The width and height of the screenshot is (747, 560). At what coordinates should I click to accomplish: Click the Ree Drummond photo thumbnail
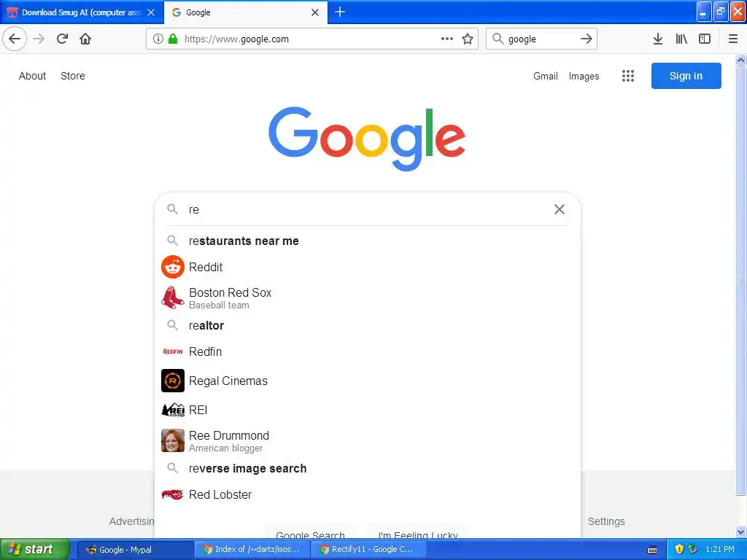pyautogui.click(x=173, y=440)
